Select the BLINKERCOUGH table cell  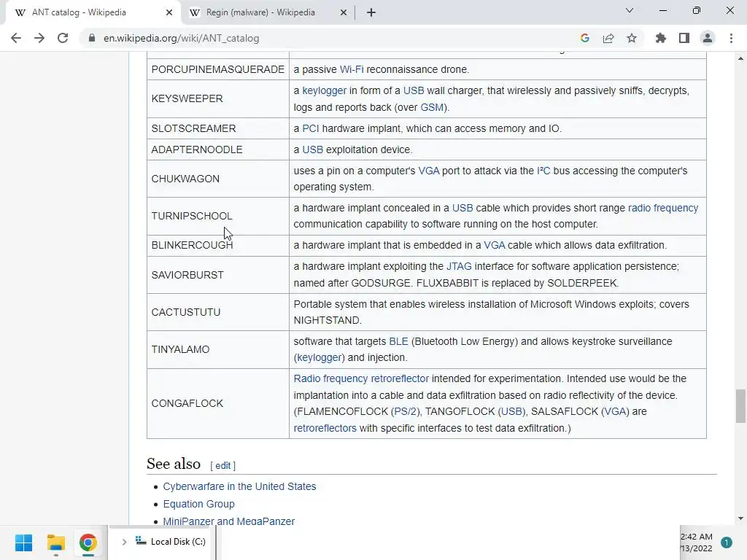[218, 245]
